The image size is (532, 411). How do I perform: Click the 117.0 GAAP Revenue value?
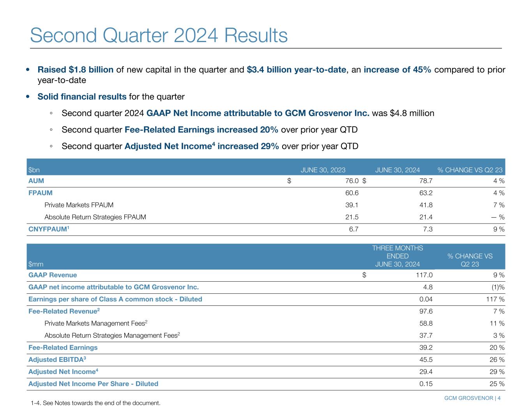(423, 275)
